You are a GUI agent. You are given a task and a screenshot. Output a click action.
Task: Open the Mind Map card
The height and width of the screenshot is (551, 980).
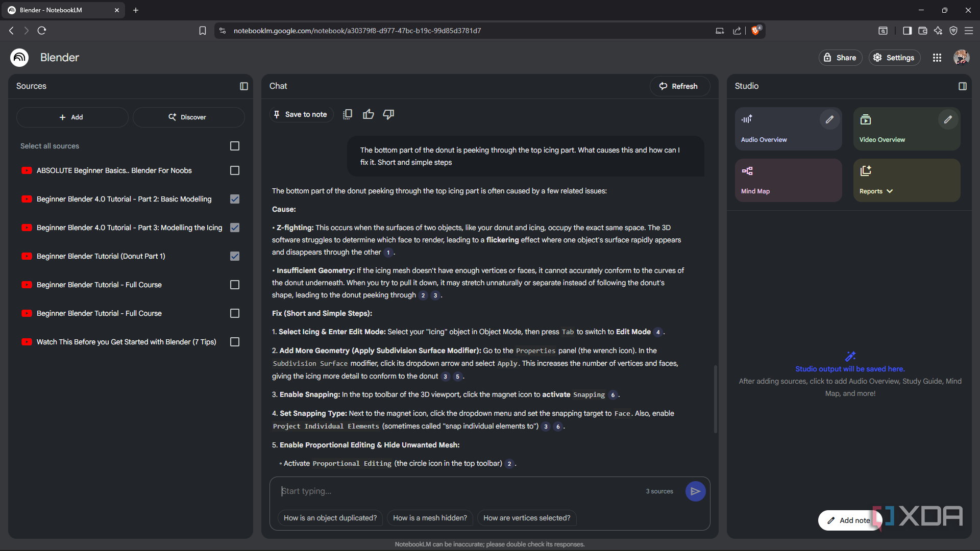tap(788, 180)
